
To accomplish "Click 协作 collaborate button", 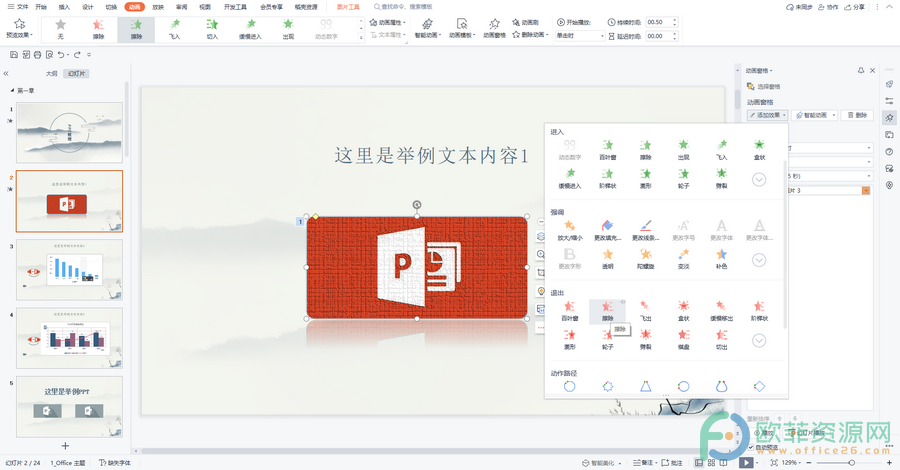I will click(828, 7).
